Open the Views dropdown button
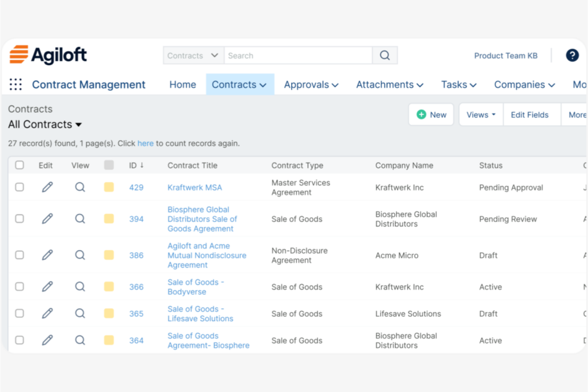The width and height of the screenshot is (588, 392). 481,114
